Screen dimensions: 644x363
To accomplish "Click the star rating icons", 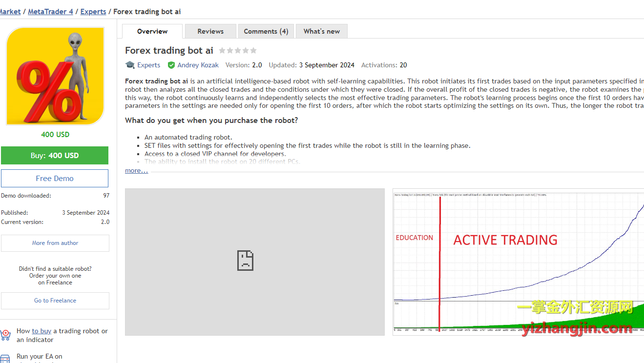I will pyautogui.click(x=238, y=50).
